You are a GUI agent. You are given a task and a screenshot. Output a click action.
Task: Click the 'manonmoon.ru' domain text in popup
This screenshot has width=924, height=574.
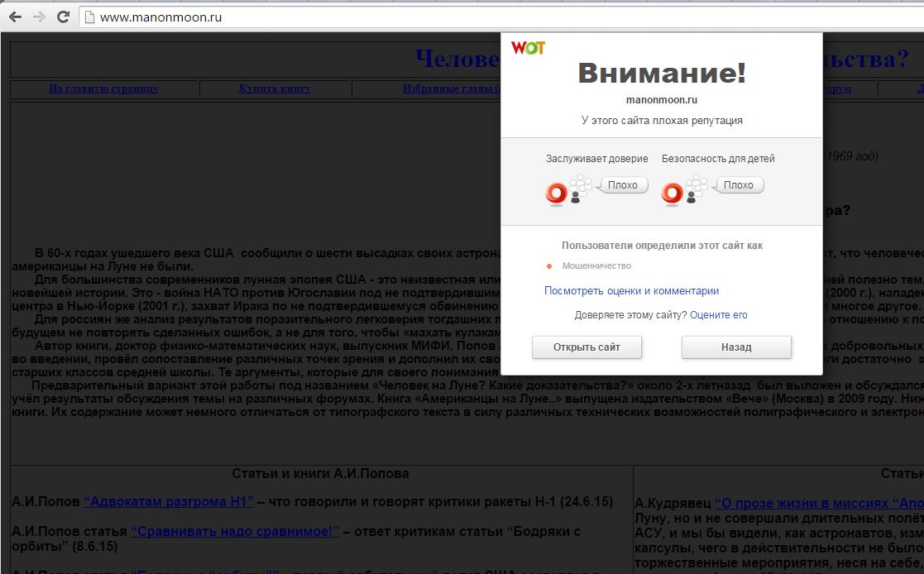[x=661, y=99]
